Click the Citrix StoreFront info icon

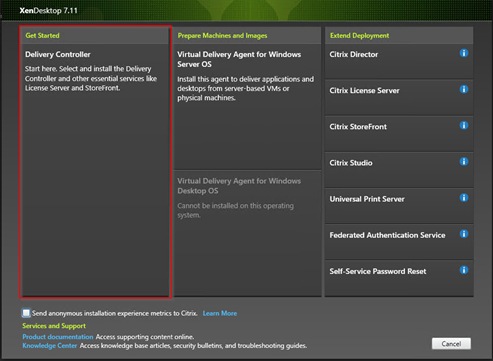464,125
